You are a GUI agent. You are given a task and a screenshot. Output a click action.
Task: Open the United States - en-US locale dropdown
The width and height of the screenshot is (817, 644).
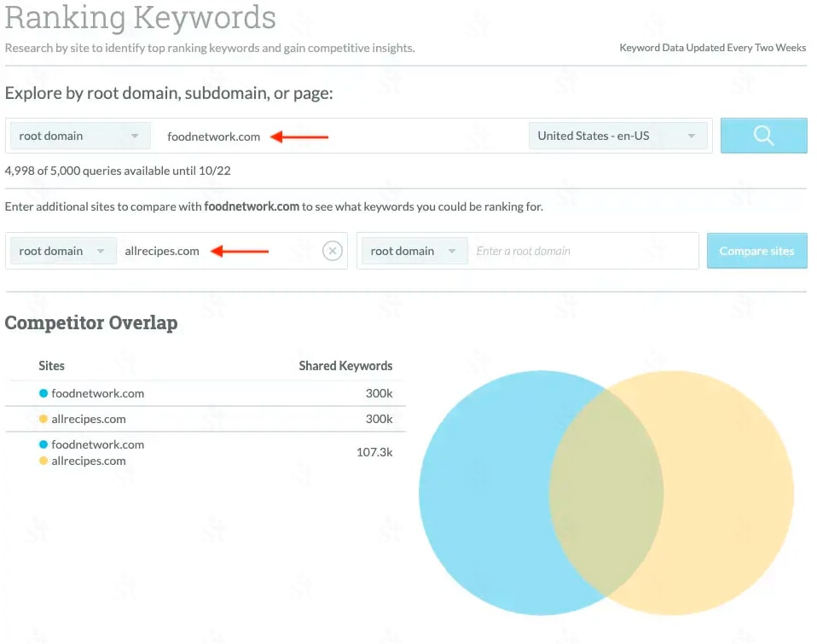pos(618,136)
